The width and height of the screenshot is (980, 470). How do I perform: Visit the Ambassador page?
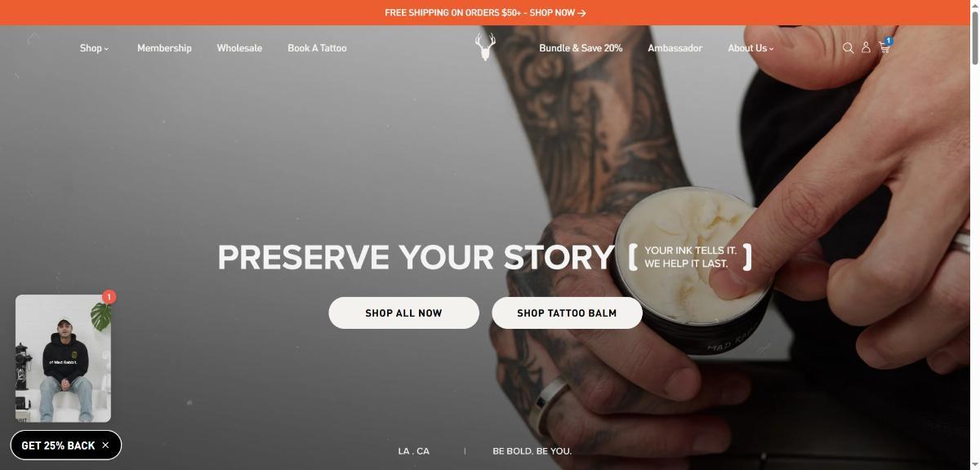675,48
